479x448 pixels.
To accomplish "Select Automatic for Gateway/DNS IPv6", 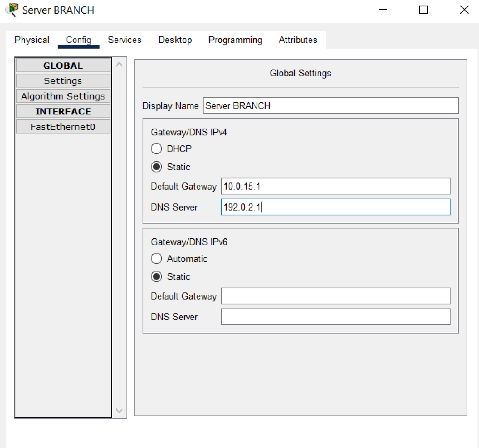I will click(x=156, y=258).
